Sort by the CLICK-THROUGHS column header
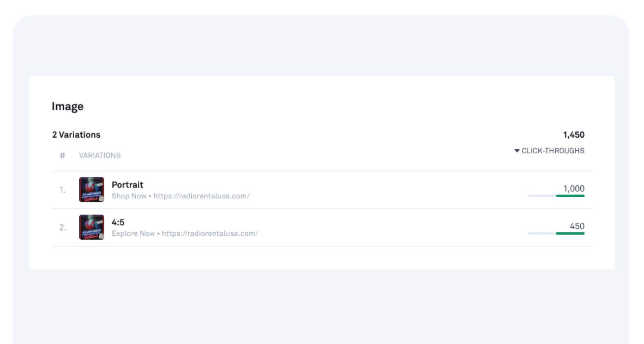This screenshot has height=344, width=644. 549,151
